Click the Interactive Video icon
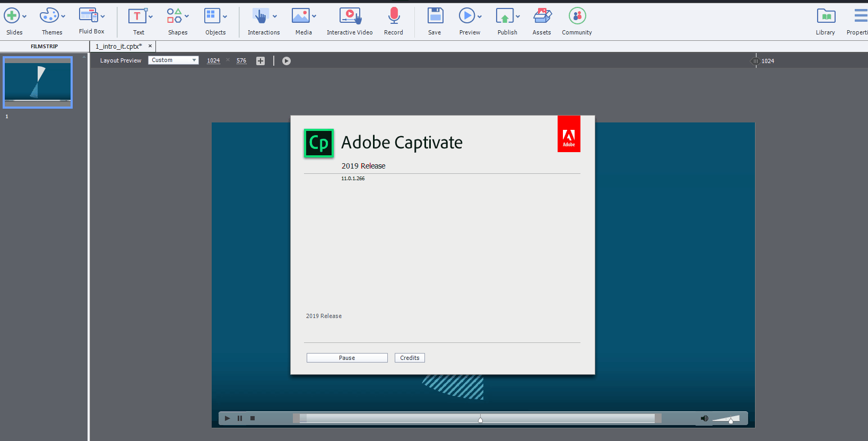 point(351,16)
